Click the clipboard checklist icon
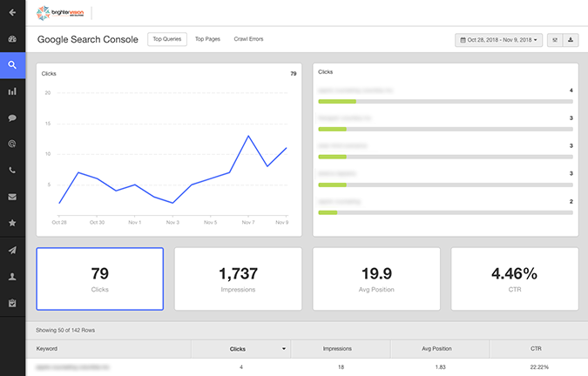 pos(12,303)
